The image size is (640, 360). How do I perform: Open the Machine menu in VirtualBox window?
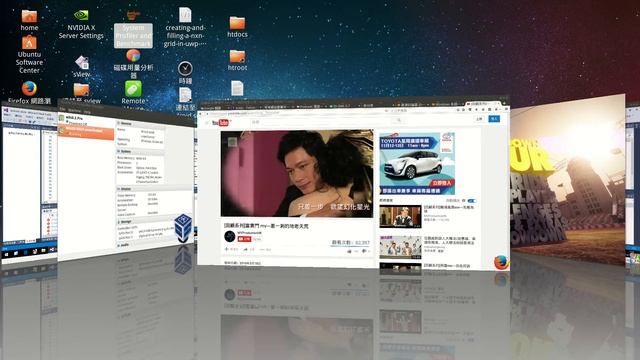click(75, 111)
